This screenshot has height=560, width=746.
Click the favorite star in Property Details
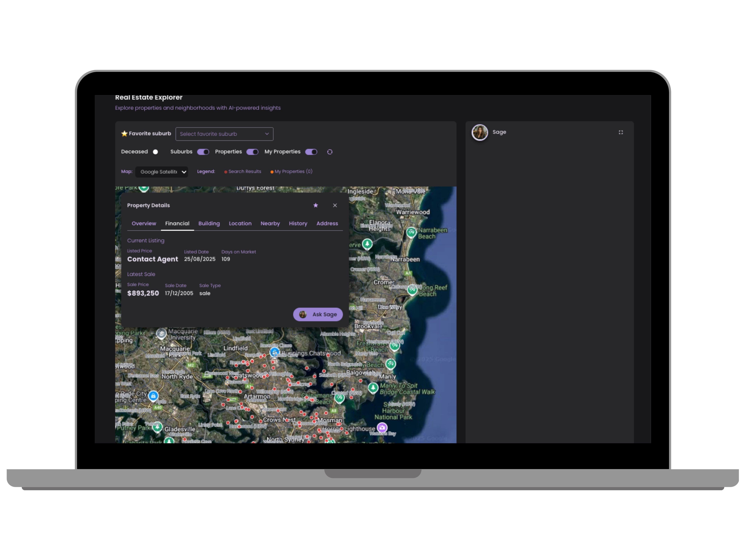pyautogui.click(x=315, y=205)
